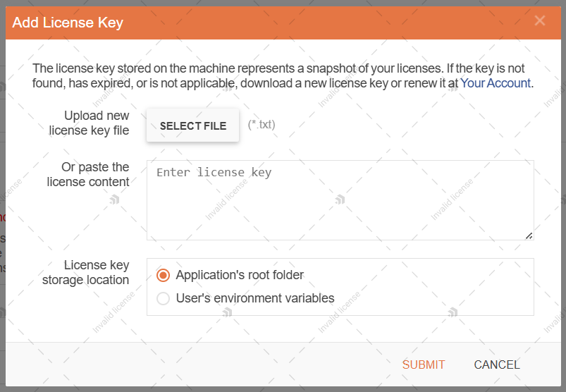Screen dimensions: 566x392
Task: Click the text area resize handle corner
Action: tap(529, 235)
